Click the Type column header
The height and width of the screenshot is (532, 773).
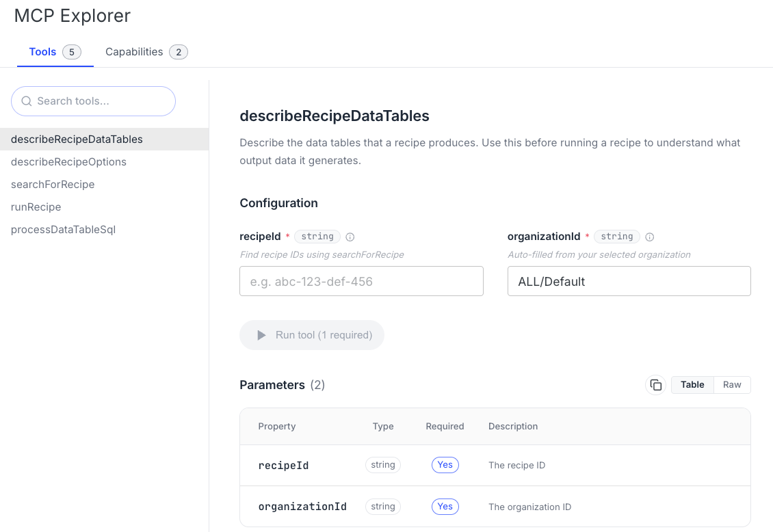383,426
